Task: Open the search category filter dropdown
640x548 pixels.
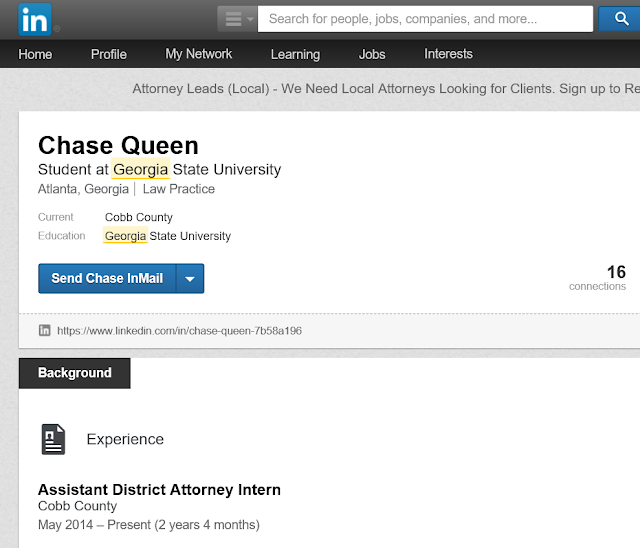Action: 237,19
